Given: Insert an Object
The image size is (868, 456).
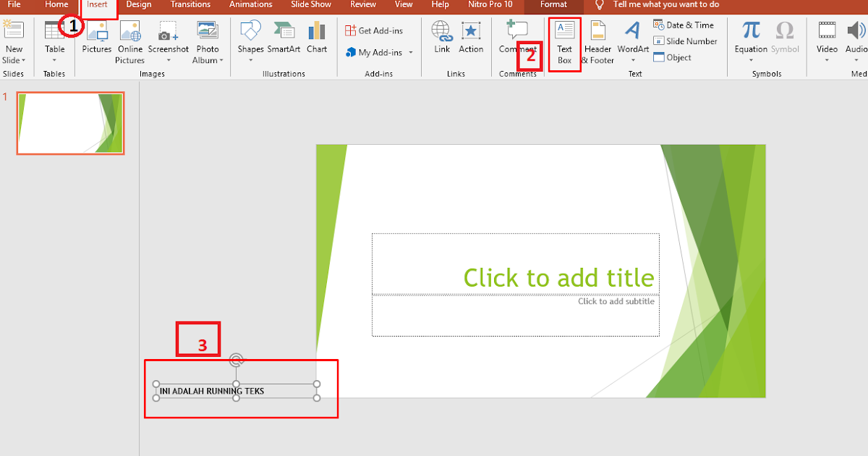Looking at the screenshot, I should pyautogui.click(x=673, y=57).
